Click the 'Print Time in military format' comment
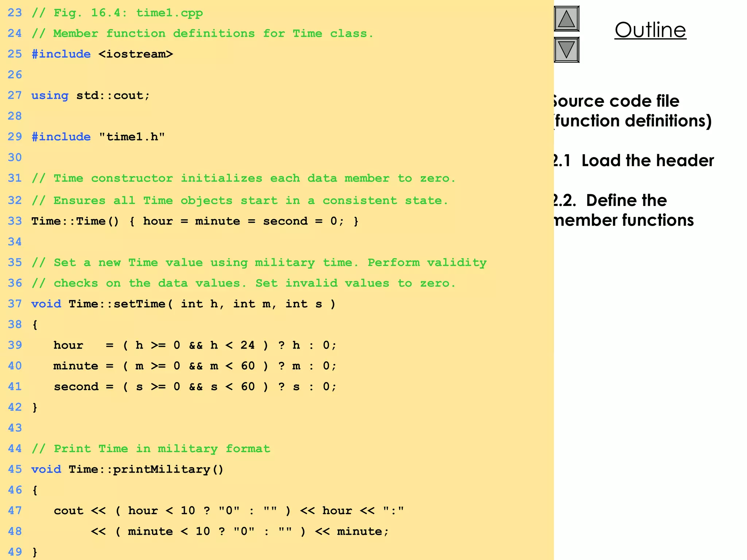Viewport: 747px width, 560px height. point(151,449)
